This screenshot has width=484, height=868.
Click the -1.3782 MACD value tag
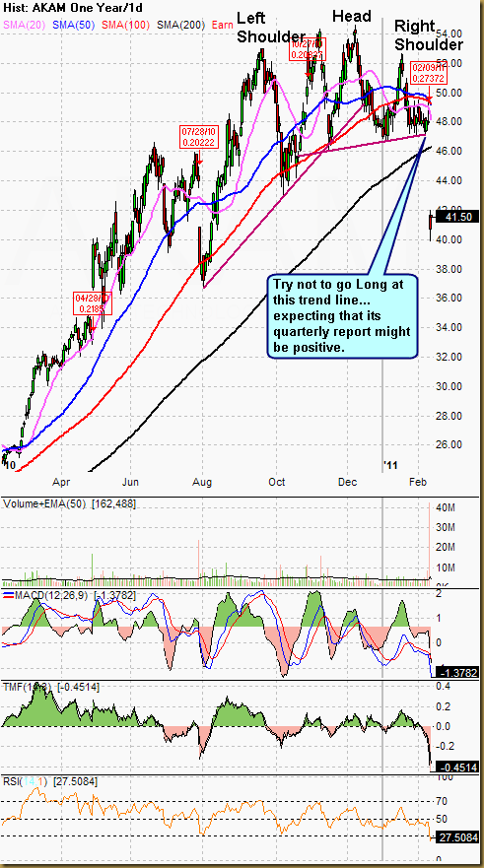tap(456, 673)
